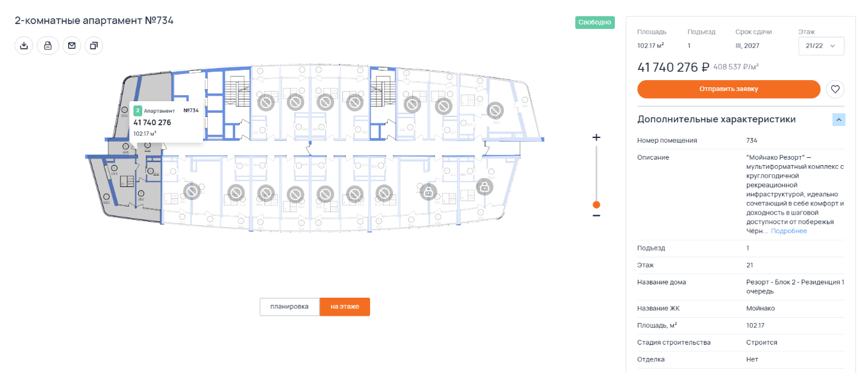Click the Отправить заявку button
Viewport: 868px width, 373px height.
[729, 89]
